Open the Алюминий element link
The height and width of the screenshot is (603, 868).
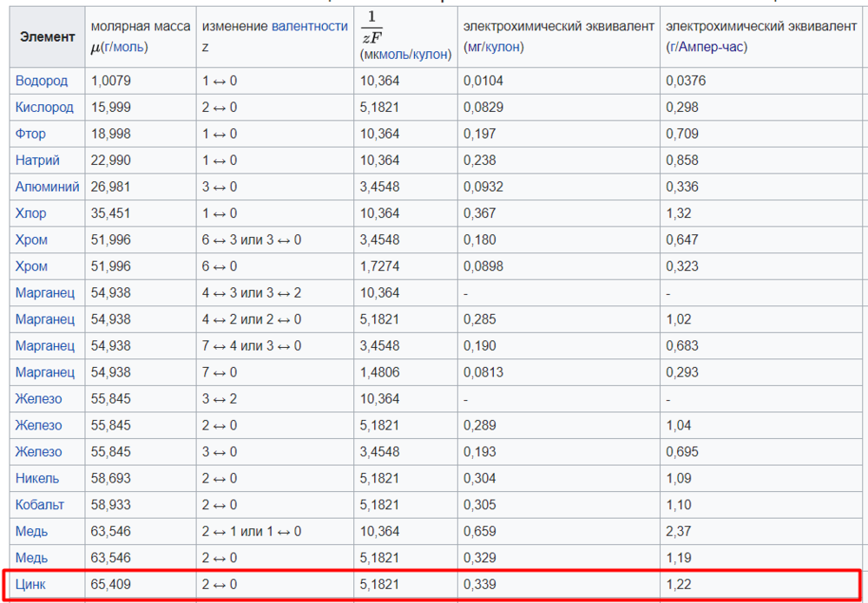[47, 187]
